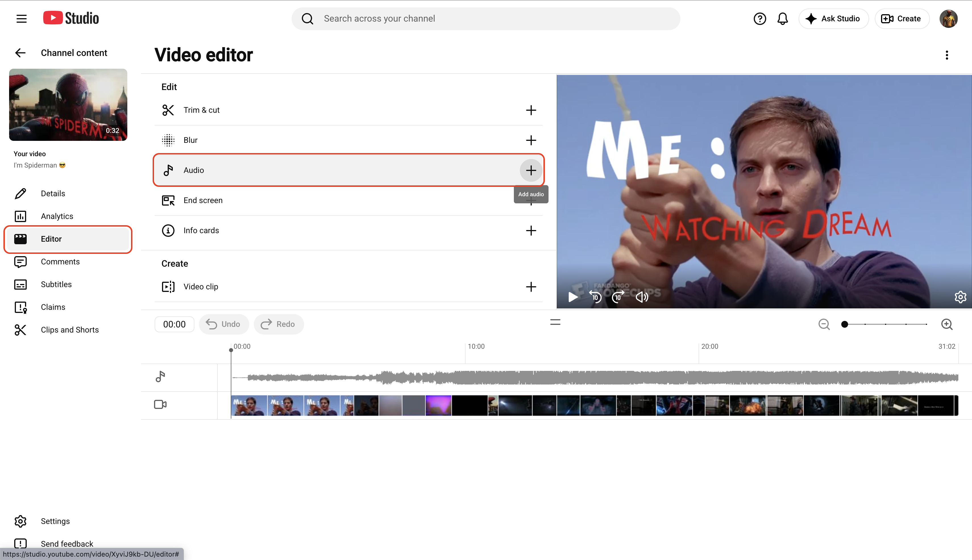Open Details in the sidebar
The height and width of the screenshot is (560, 972).
(68, 193)
